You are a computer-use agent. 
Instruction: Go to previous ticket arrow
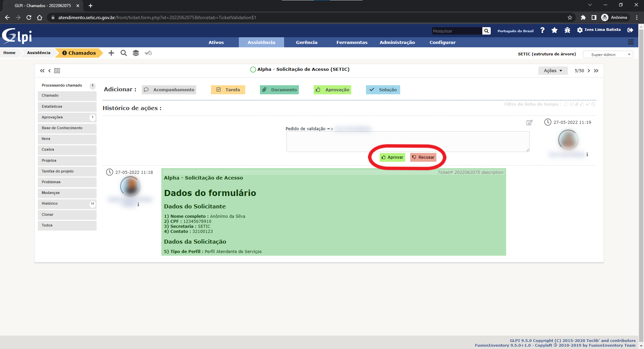point(49,70)
